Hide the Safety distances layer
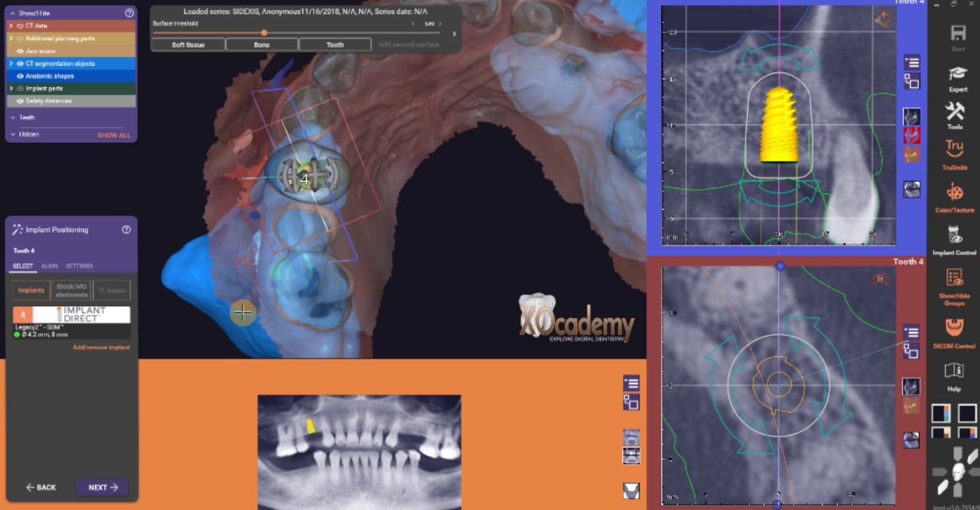Viewport: 980px width, 510px height. coord(20,101)
